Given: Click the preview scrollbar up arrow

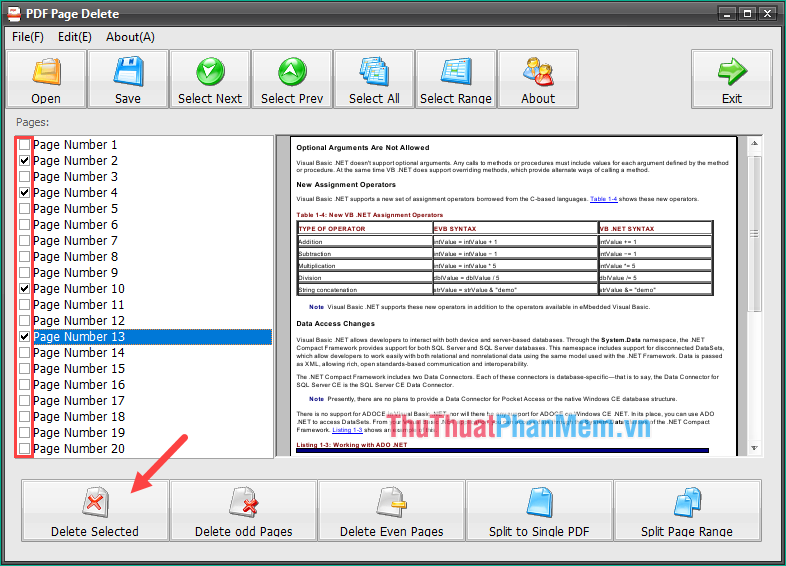Looking at the screenshot, I should click(x=754, y=144).
